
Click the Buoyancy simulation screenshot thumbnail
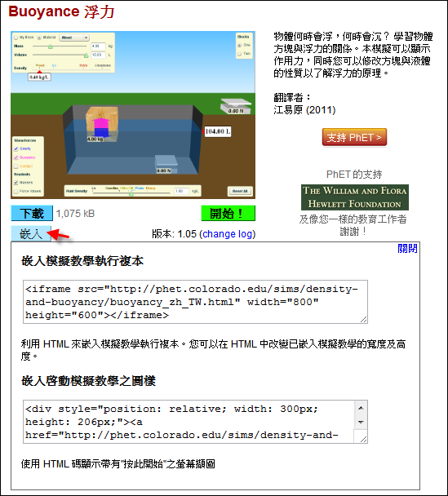[133, 115]
